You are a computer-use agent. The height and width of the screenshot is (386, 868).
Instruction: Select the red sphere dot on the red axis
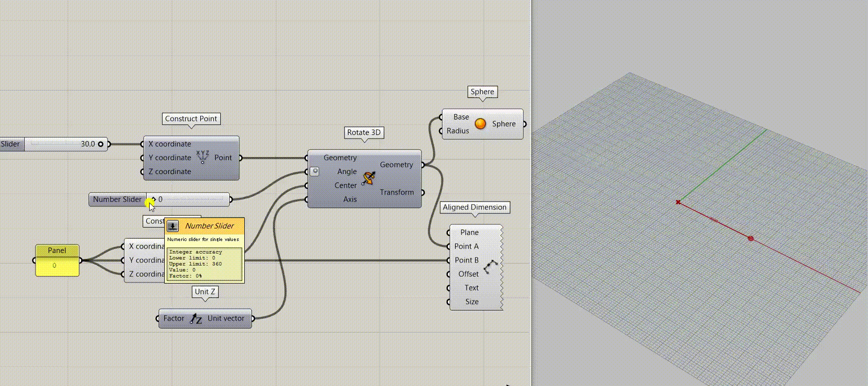[750, 238]
